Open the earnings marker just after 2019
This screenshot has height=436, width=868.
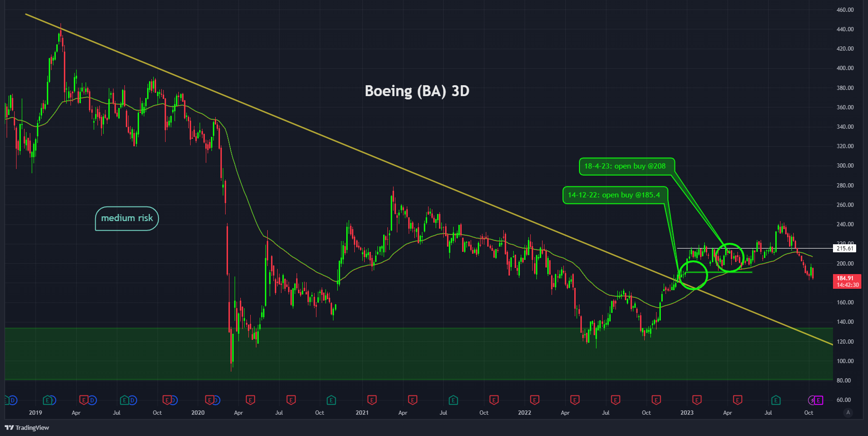click(x=47, y=400)
